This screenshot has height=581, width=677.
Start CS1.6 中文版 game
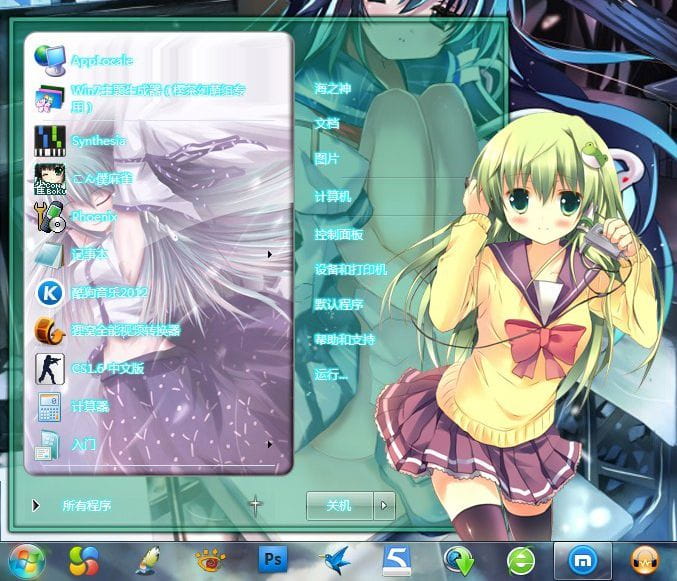108,368
